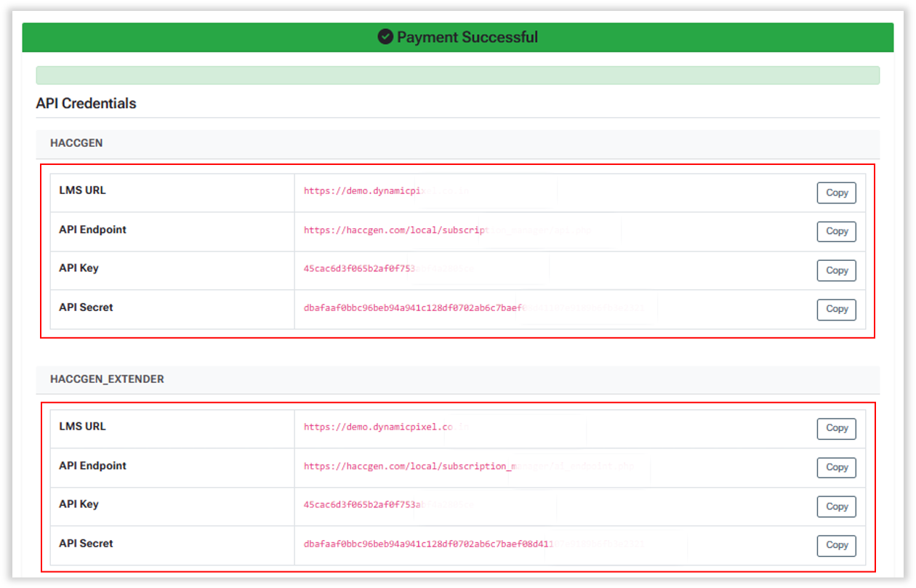Copy the HACCGEN API Endpoint
The width and height of the screenshot is (916, 588).
click(837, 231)
